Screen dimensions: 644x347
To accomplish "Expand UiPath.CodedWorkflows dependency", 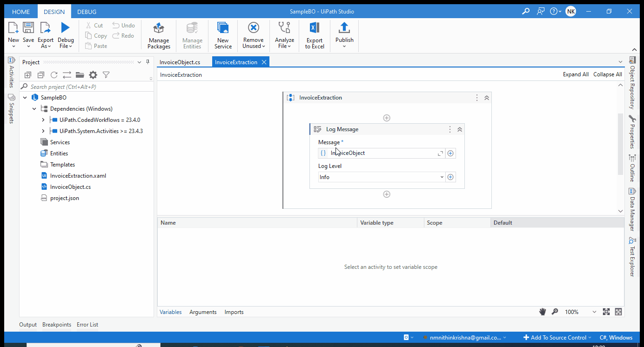I will (x=43, y=120).
